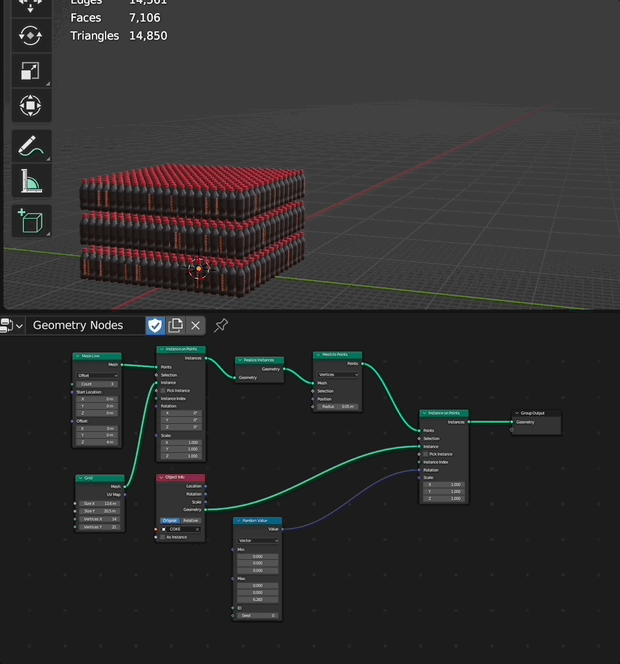Click the ID input socket of Random Value

233,608
